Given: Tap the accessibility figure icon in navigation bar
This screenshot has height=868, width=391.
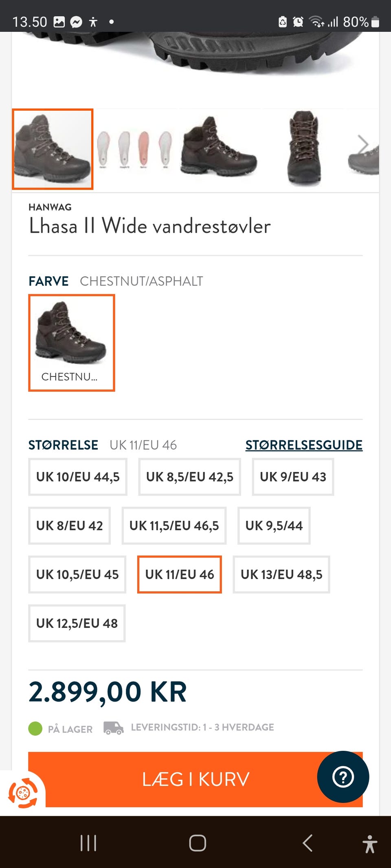Looking at the screenshot, I should click(370, 844).
